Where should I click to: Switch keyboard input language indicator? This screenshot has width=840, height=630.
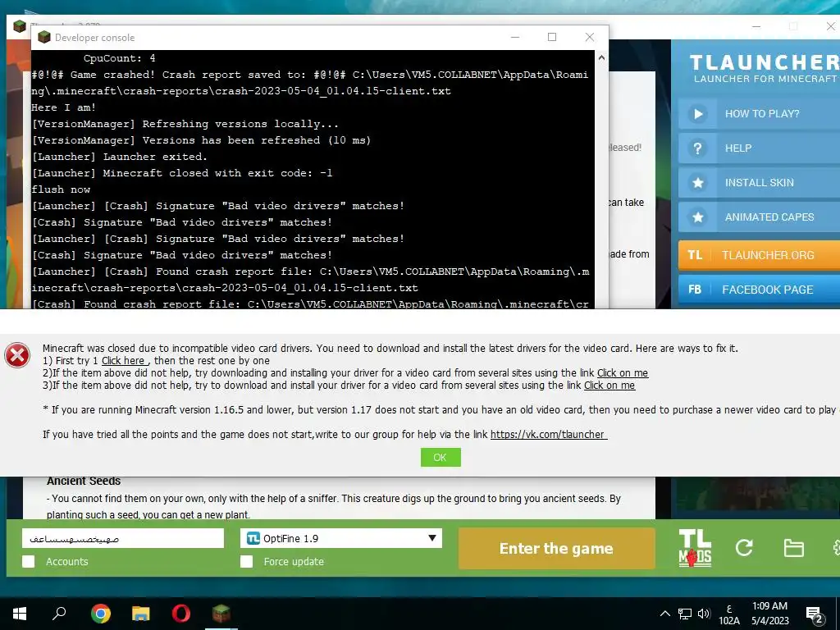[729, 614]
